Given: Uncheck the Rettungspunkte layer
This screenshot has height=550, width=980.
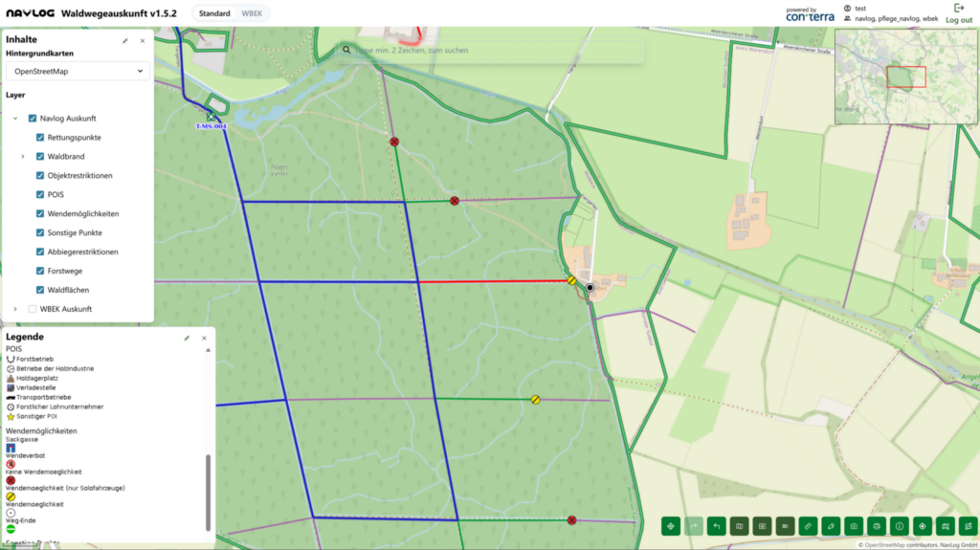Looking at the screenshot, I should pos(40,138).
